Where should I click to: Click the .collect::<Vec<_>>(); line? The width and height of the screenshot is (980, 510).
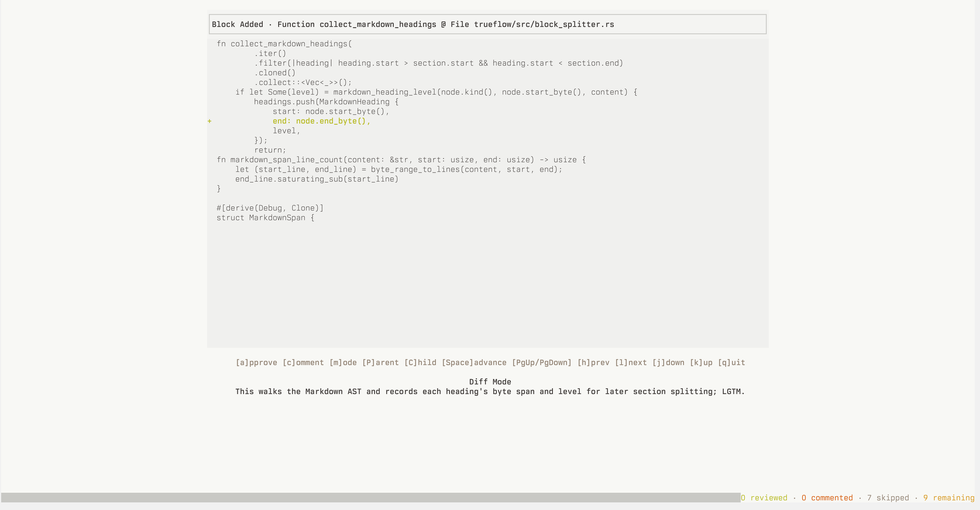tap(303, 82)
